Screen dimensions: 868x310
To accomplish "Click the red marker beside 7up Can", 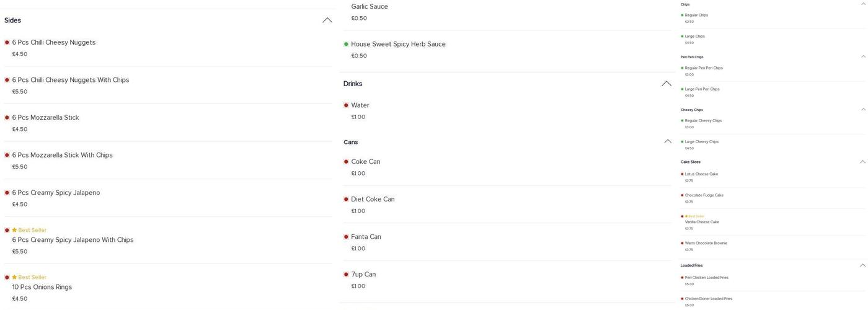I will (x=346, y=275).
